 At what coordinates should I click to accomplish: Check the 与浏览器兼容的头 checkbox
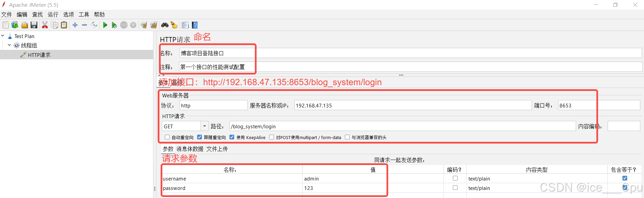click(x=347, y=137)
